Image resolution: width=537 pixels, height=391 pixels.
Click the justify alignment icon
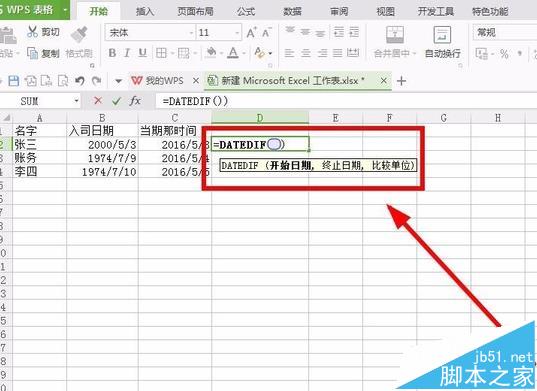337,53
